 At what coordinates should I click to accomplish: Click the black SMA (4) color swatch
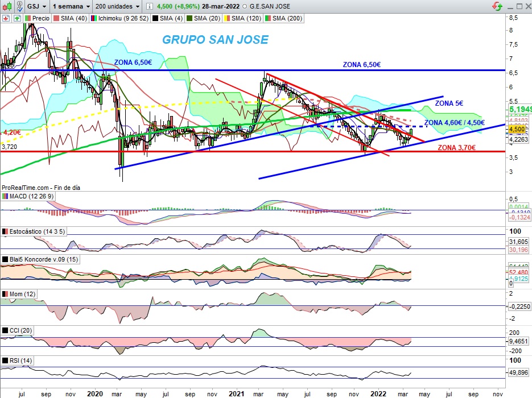click(x=155, y=18)
